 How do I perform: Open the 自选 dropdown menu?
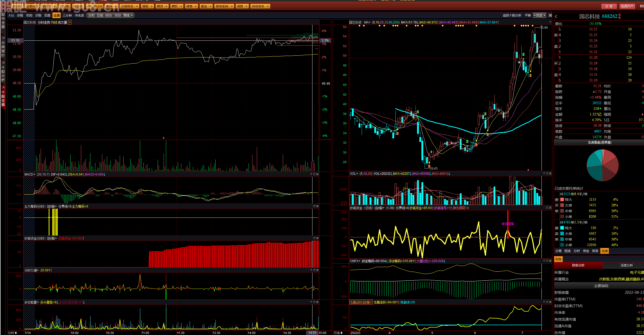[x=539, y=15]
